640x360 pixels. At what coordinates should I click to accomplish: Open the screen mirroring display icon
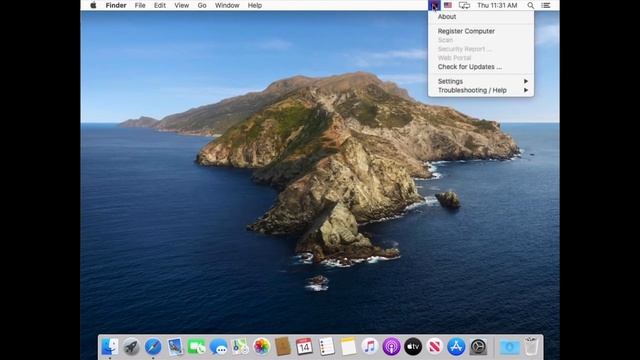pos(464,5)
